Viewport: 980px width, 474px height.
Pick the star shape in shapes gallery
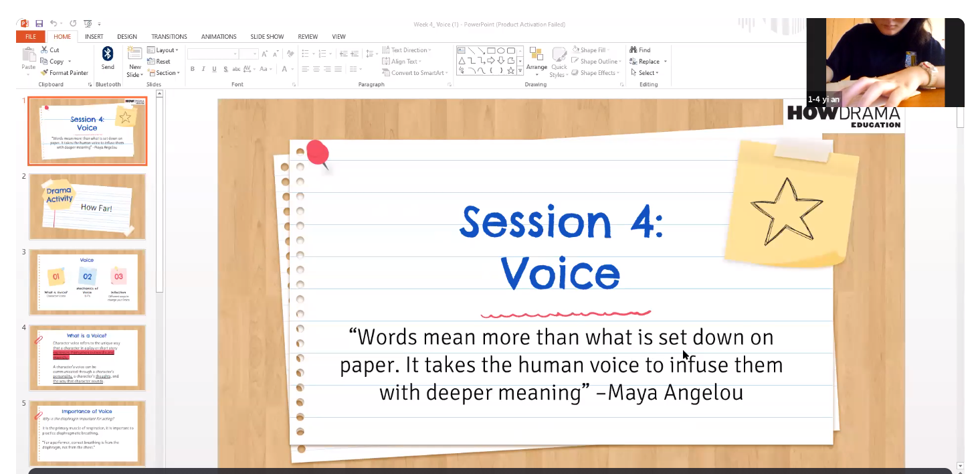click(x=510, y=70)
